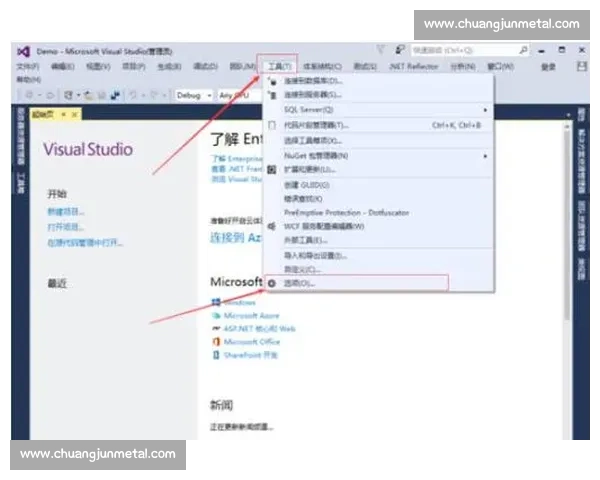Open the 文件(F) menu
This screenshot has width=600, height=480.
[x=28, y=67]
